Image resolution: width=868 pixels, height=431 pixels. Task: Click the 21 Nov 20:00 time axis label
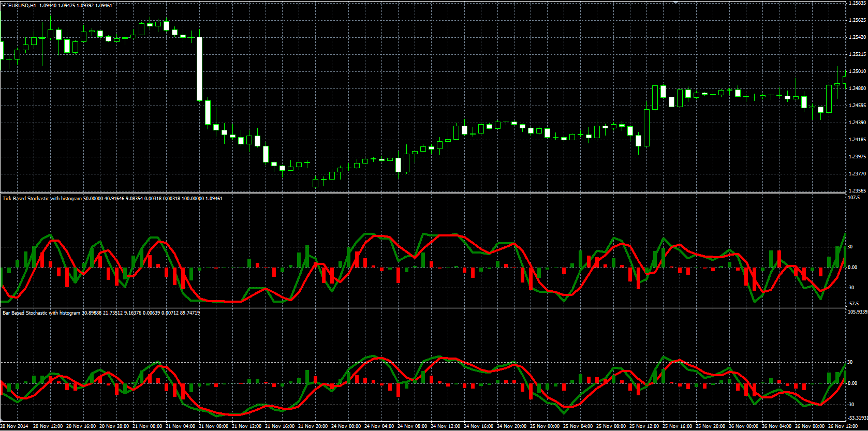point(313,426)
